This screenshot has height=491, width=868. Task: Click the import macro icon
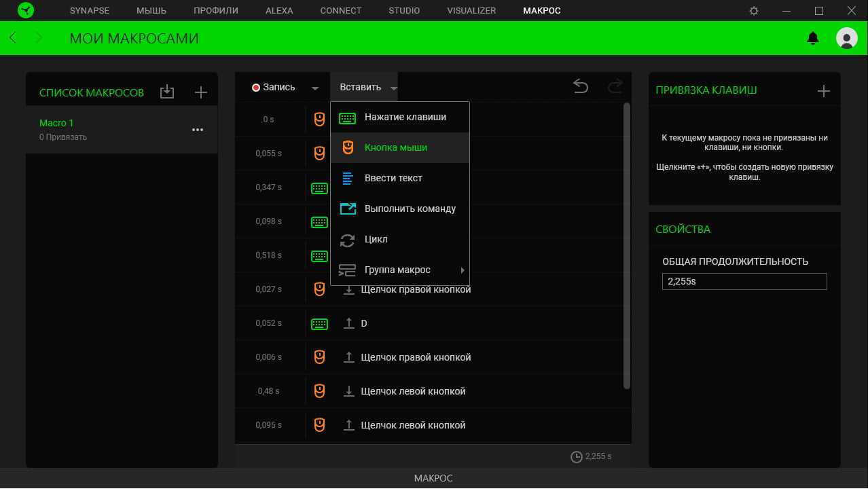(167, 92)
